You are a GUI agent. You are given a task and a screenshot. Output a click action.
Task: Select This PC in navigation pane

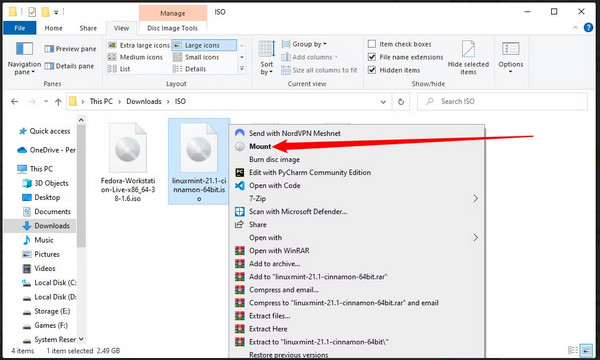tap(35, 169)
